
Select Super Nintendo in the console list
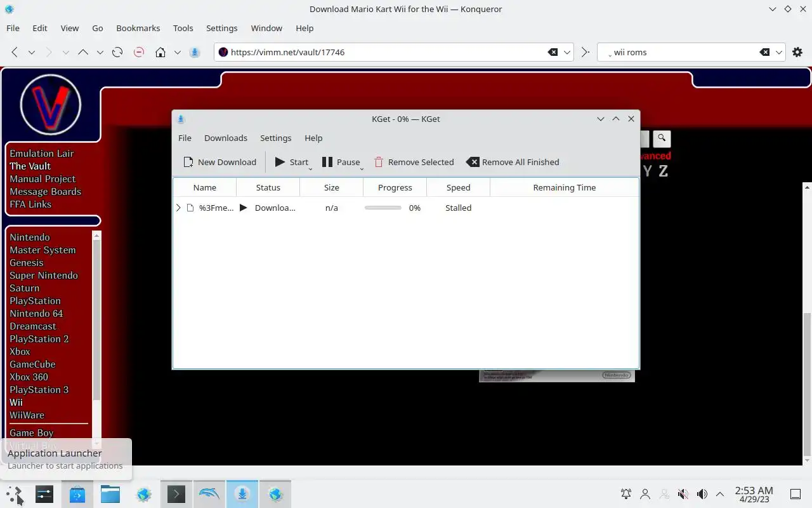(44, 275)
